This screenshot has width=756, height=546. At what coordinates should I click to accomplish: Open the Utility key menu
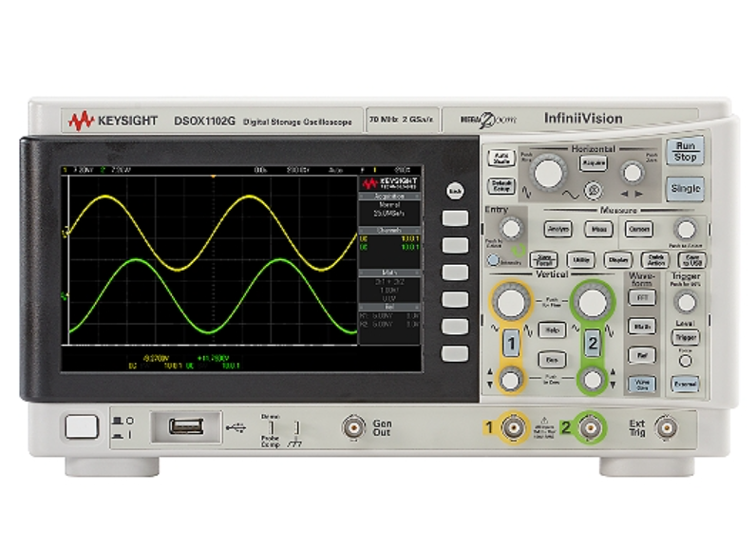point(580,260)
